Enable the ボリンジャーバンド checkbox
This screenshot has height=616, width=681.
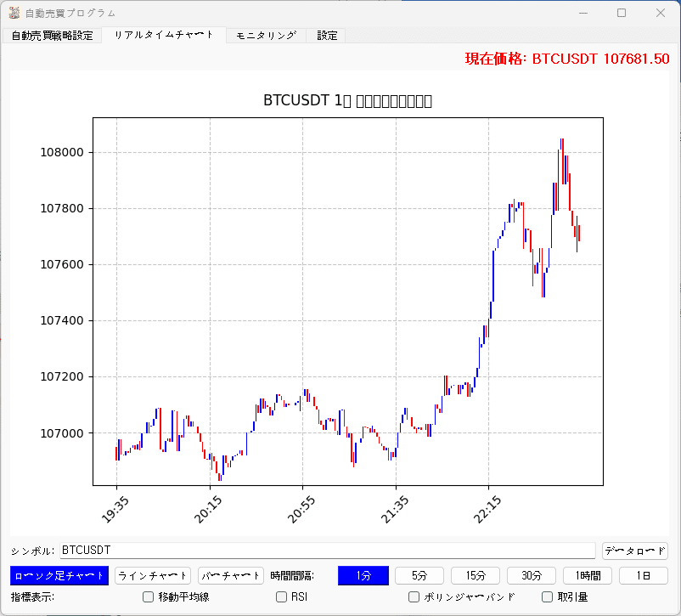tap(414, 596)
